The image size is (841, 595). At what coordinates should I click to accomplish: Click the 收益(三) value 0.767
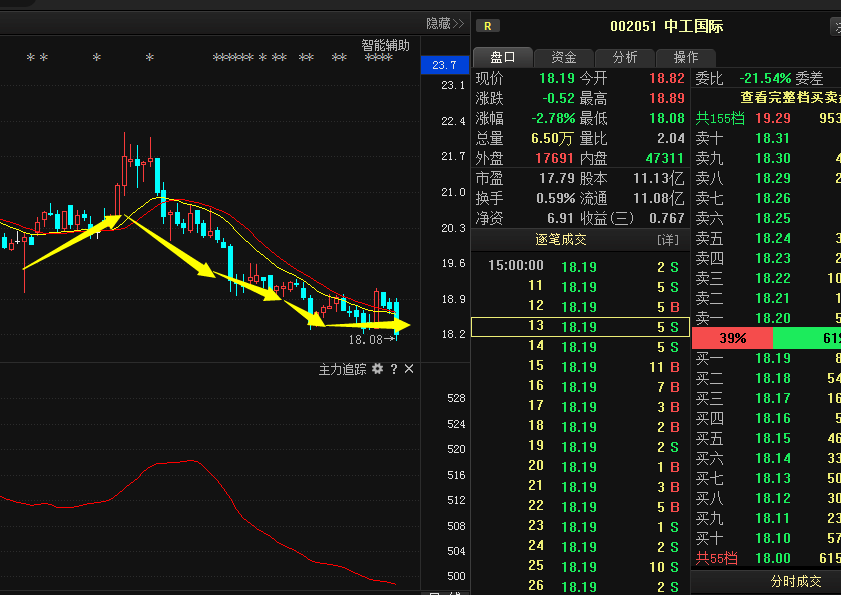(x=667, y=218)
